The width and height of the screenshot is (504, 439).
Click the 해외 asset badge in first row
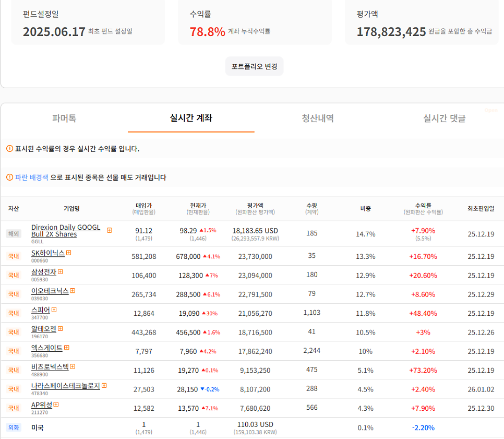(13, 234)
